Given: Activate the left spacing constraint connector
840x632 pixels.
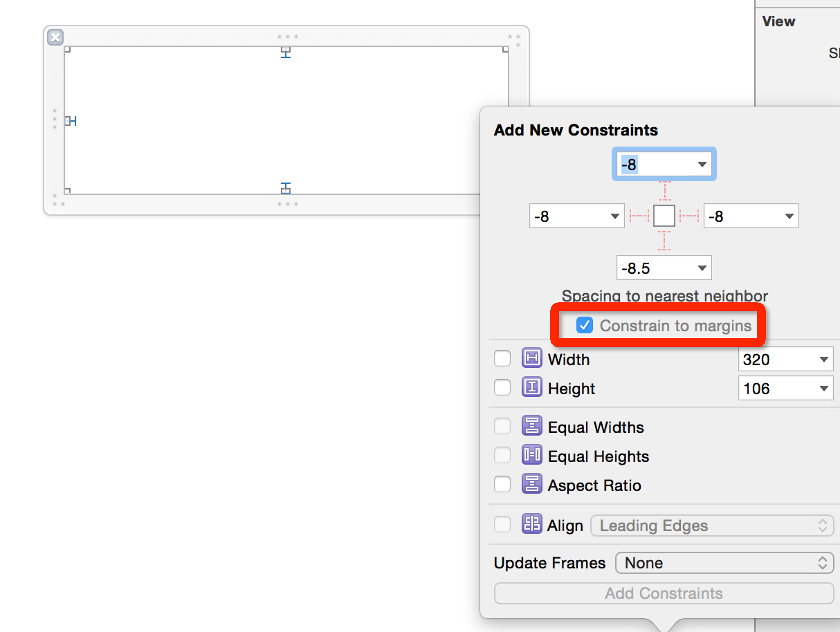Looking at the screenshot, I should (x=638, y=215).
